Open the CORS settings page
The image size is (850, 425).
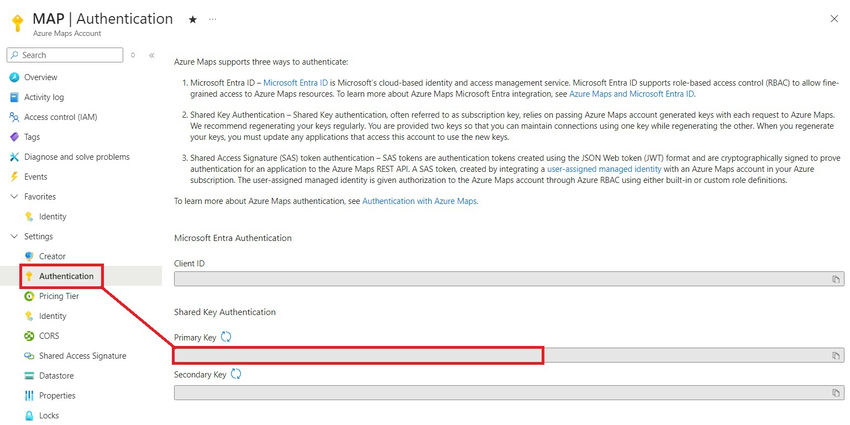click(x=49, y=336)
